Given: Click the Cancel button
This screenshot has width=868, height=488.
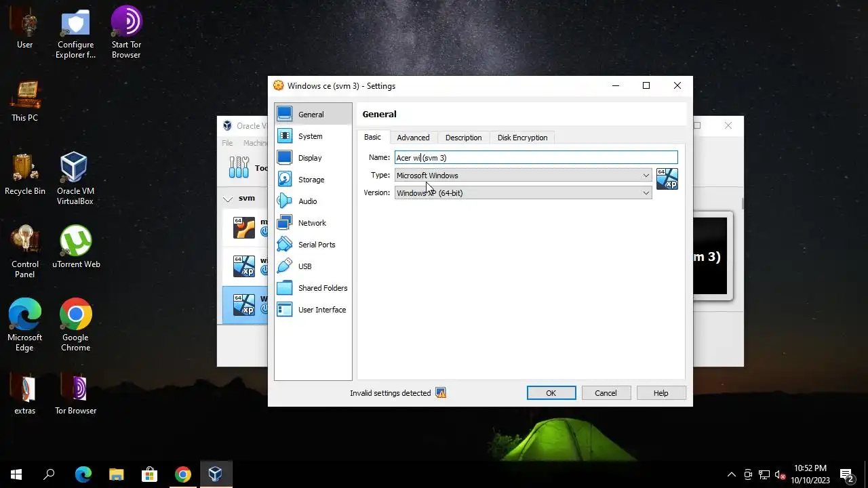Looking at the screenshot, I should [x=606, y=393].
